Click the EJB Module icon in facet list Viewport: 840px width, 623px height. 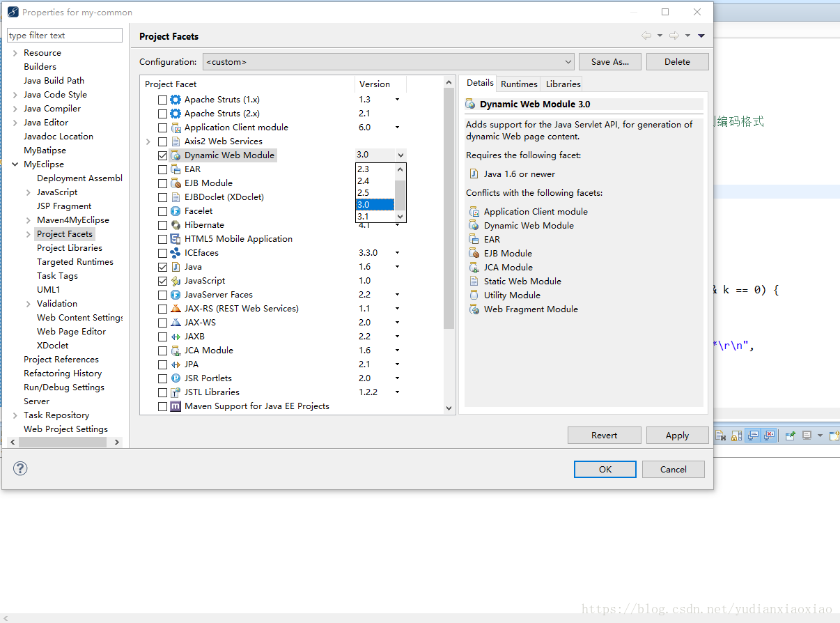(x=176, y=183)
